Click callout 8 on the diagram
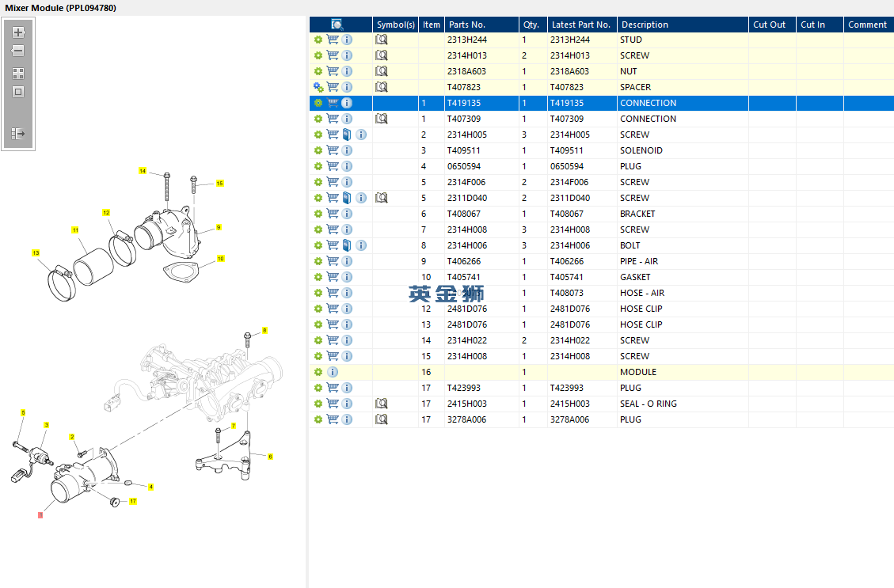Viewport: 894px width, 588px height. (x=264, y=331)
